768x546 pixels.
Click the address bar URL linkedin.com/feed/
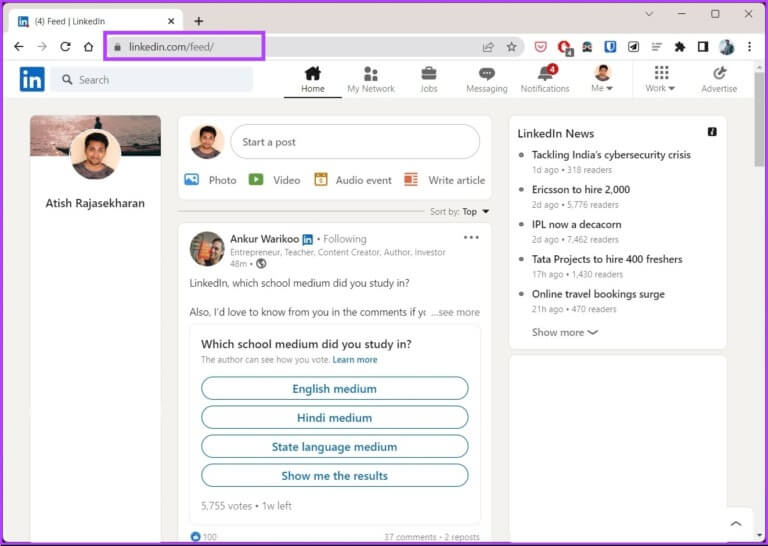pos(171,47)
